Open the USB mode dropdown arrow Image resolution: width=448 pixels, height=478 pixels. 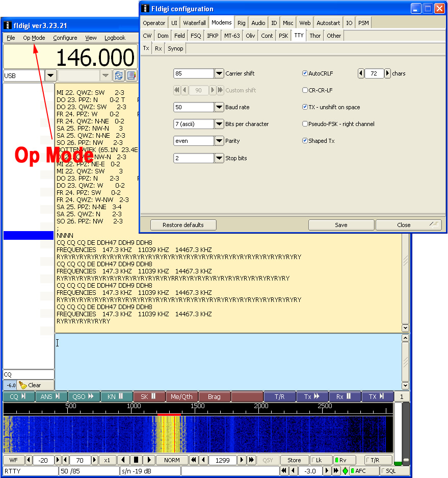(50, 76)
